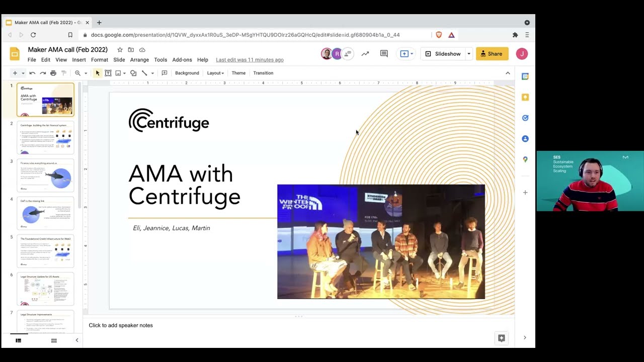Select slide 3 thumbnail with the whale
This screenshot has width=644, height=362.
(x=46, y=175)
